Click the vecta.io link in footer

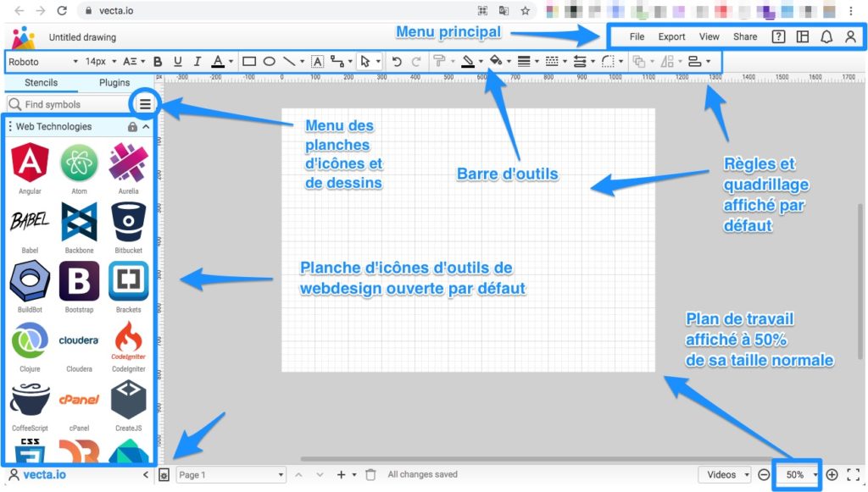[44, 475]
